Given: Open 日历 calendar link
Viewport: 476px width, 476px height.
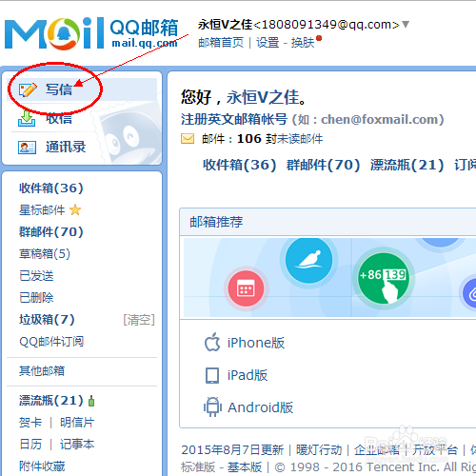Looking at the screenshot, I should 30,445.
